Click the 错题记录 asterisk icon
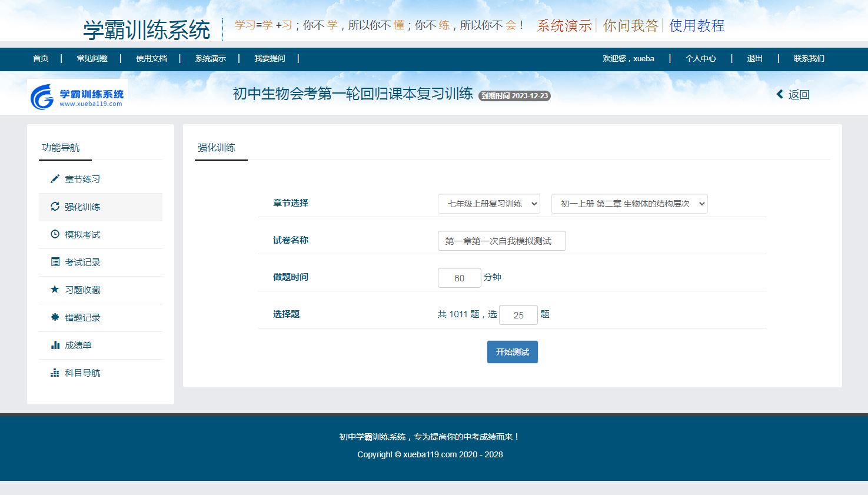 [x=55, y=317]
